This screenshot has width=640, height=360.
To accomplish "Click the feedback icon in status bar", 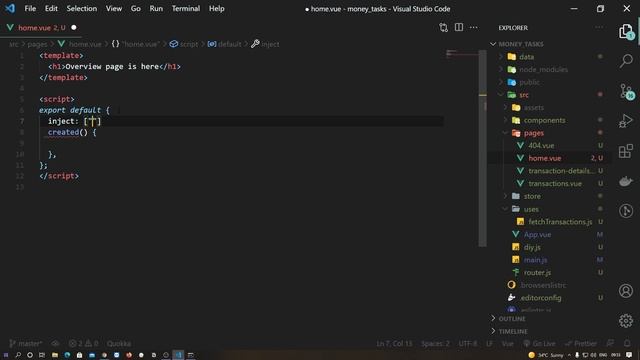I will pyautogui.click(x=610, y=343).
